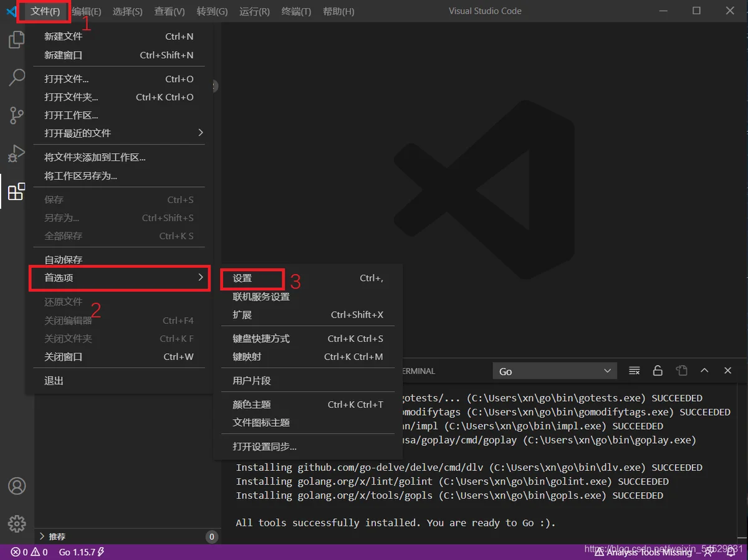This screenshot has width=748, height=560.
Task: Select 打开设置同步... in the submenu
Action: (308, 447)
